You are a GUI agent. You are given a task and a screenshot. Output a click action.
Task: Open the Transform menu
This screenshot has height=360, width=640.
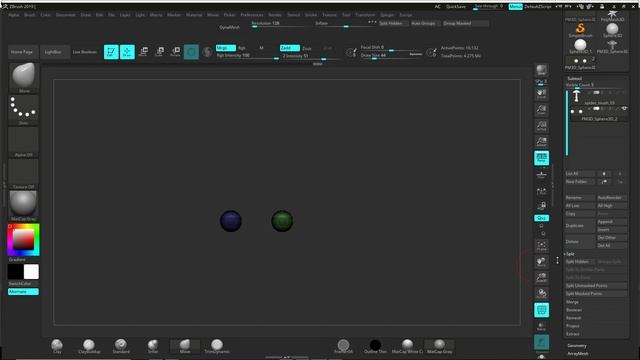tap(365, 15)
